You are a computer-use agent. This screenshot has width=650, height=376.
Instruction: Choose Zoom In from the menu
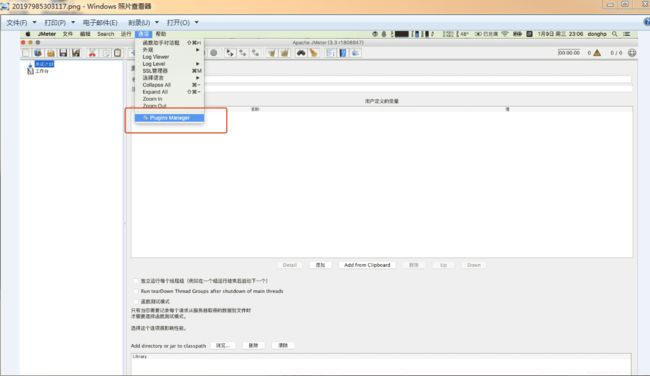click(169, 99)
